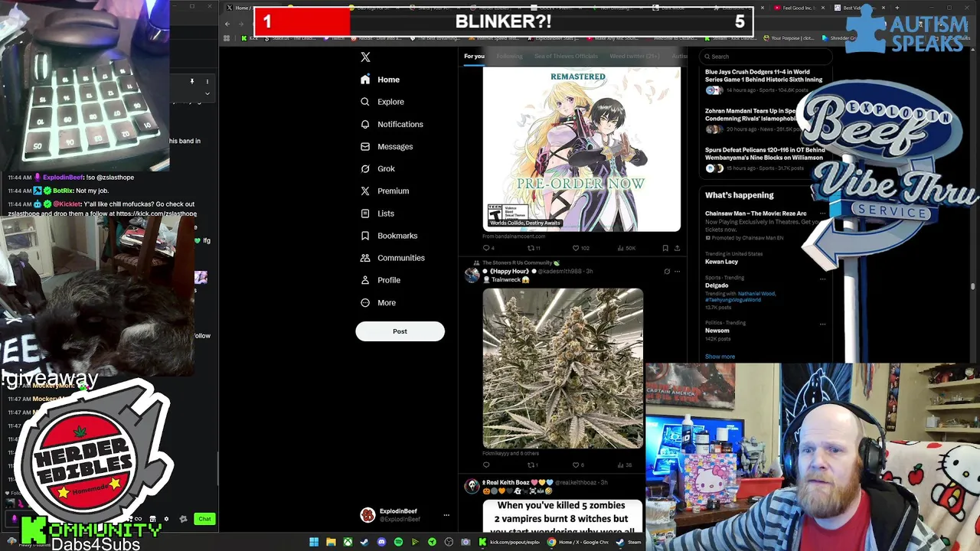980x551 pixels.
Task: Click the X logo above the sidebar
Action: 365,57
